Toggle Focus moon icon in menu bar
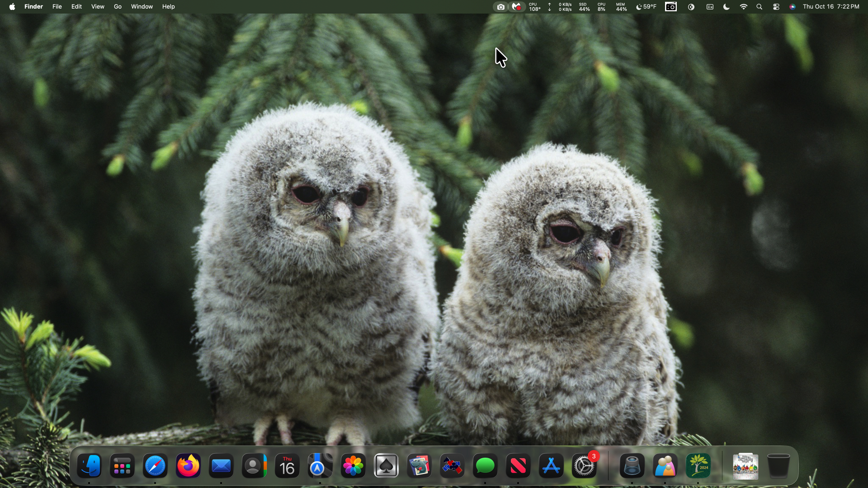 (726, 7)
